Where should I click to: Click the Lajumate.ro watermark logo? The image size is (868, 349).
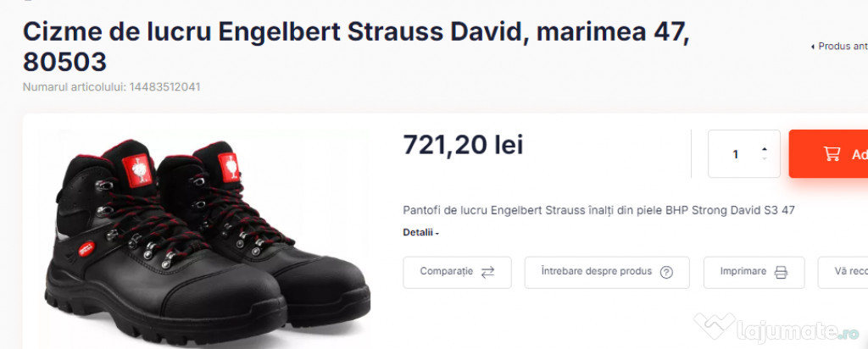point(776,328)
